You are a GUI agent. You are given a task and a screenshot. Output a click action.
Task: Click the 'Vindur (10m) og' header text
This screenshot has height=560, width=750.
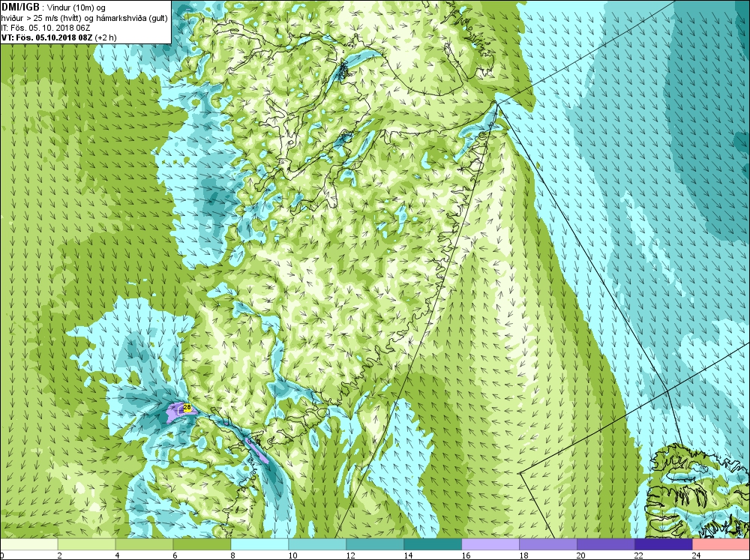click(x=76, y=8)
